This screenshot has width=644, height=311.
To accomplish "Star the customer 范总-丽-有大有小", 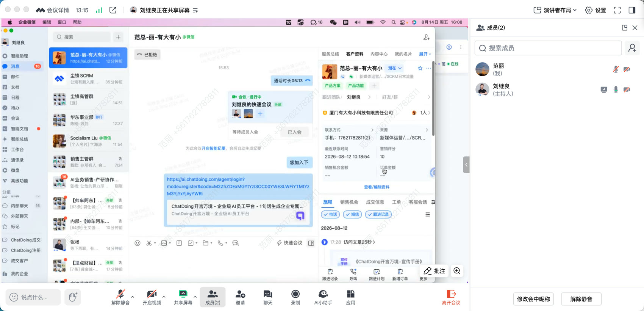I will (420, 68).
